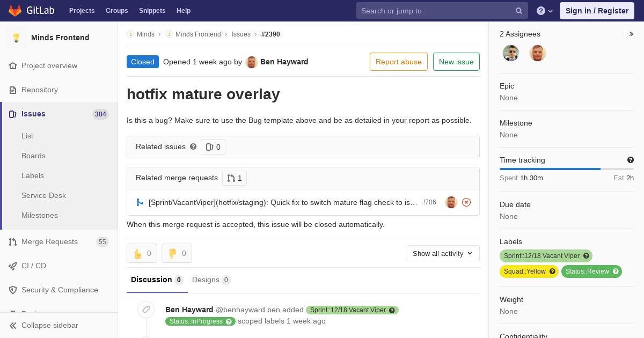Open Issues List in sidebar
Image resolution: width=644 pixels, height=338 pixels.
27,136
